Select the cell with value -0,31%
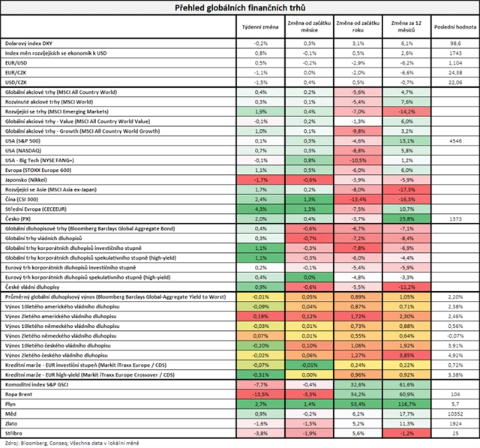Image resolution: width=480 pixels, height=448 pixels. (257, 374)
